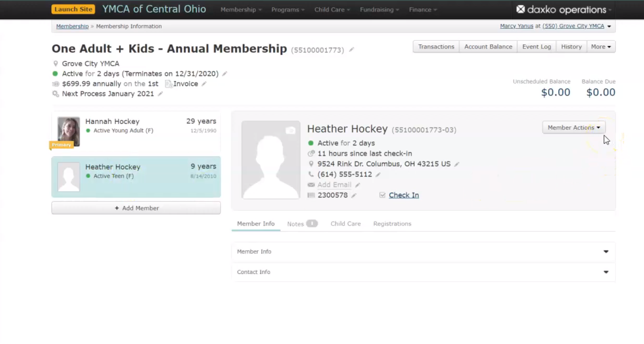Switch to the Registrations tab

392,224
